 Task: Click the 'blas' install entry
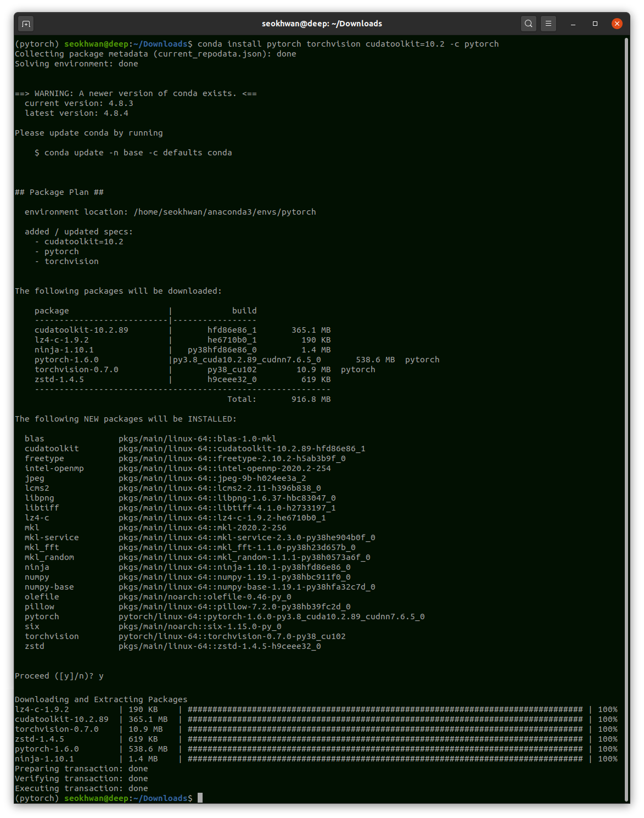[150, 439]
